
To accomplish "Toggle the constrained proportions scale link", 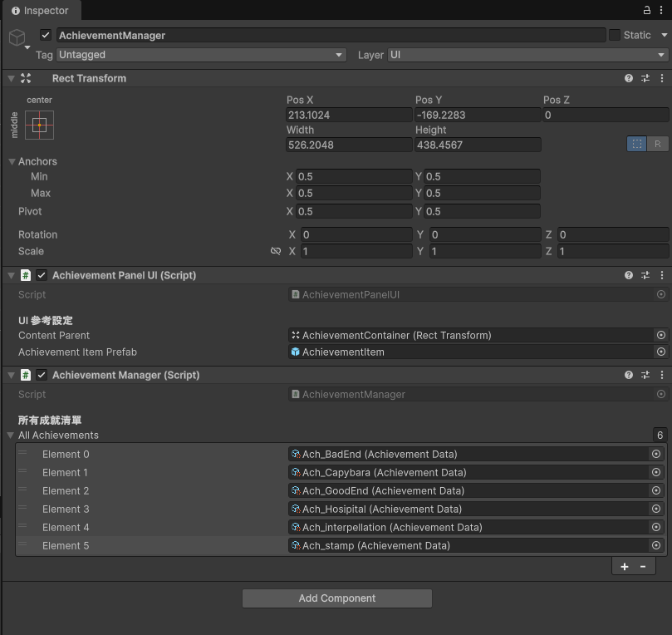I will [x=276, y=251].
